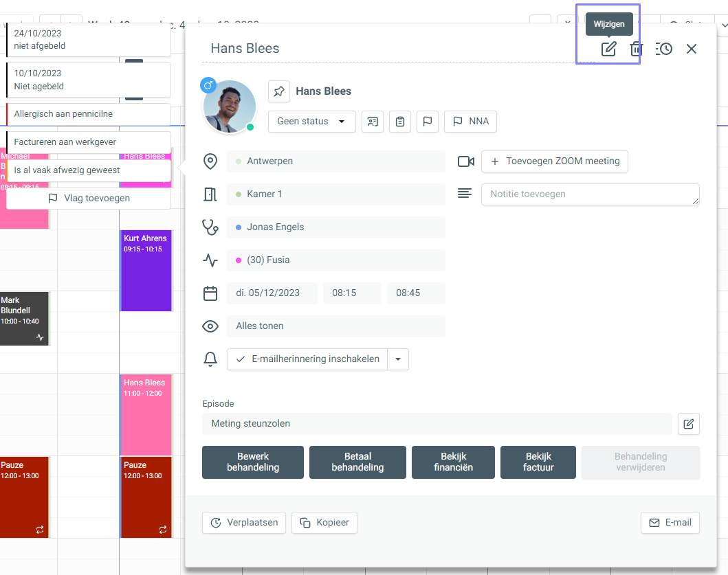Screen dimensions: 728x575
Task: Select flag 'Is al vaak afwezig geweest'
Action: point(89,170)
